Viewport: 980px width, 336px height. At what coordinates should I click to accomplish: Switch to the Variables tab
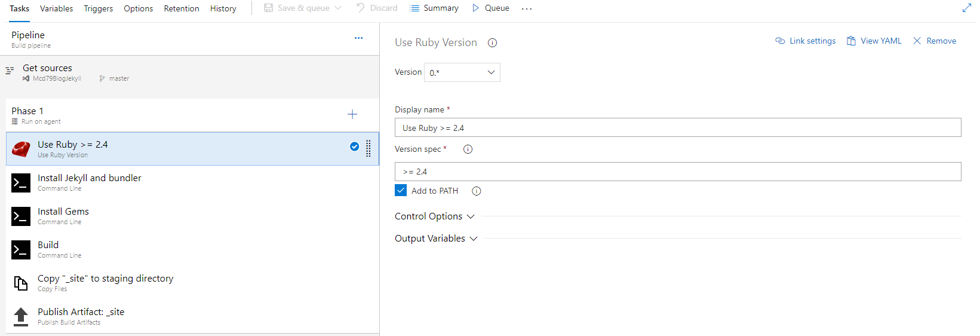pyautogui.click(x=56, y=8)
